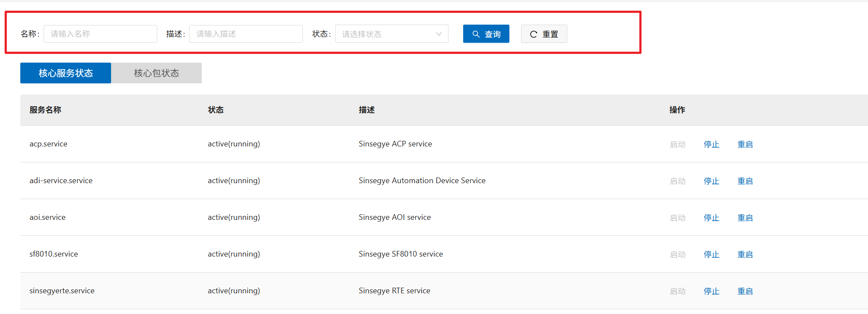Click the 服务名称 column header
Image resolution: width=868 pixels, height=314 pixels.
45,110
